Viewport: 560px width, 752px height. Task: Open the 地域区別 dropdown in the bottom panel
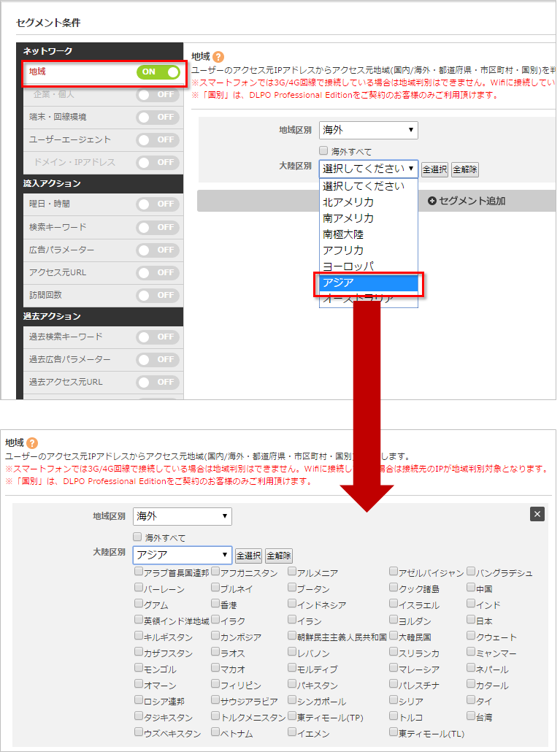pyautogui.click(x=183, y=516)
